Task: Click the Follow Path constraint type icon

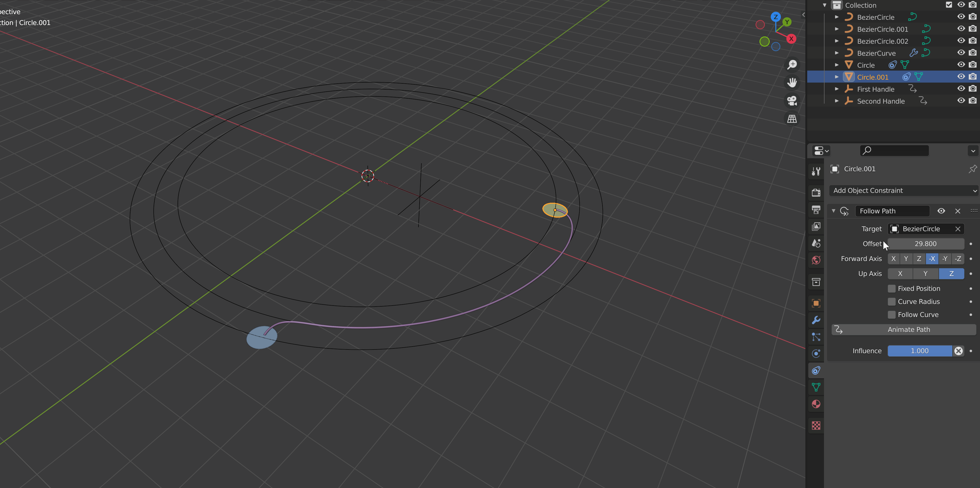Action: click(x=844, y=211)
